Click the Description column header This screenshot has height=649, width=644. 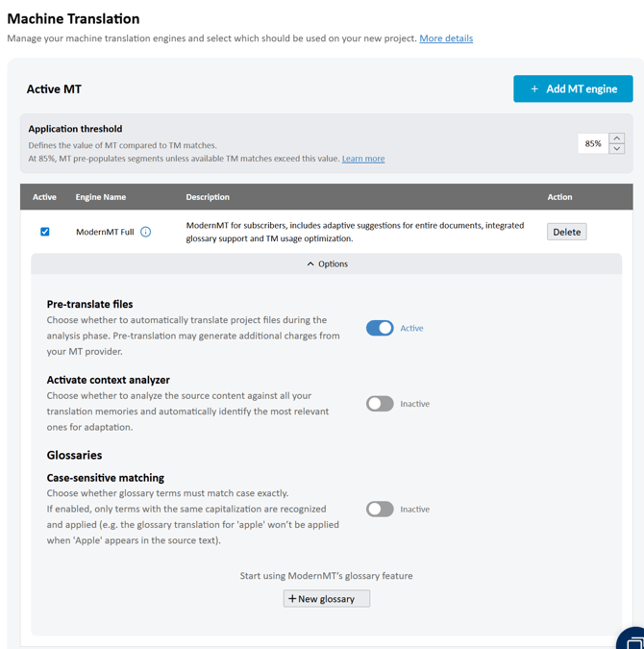pyautogui.click(x=208, y=197)
